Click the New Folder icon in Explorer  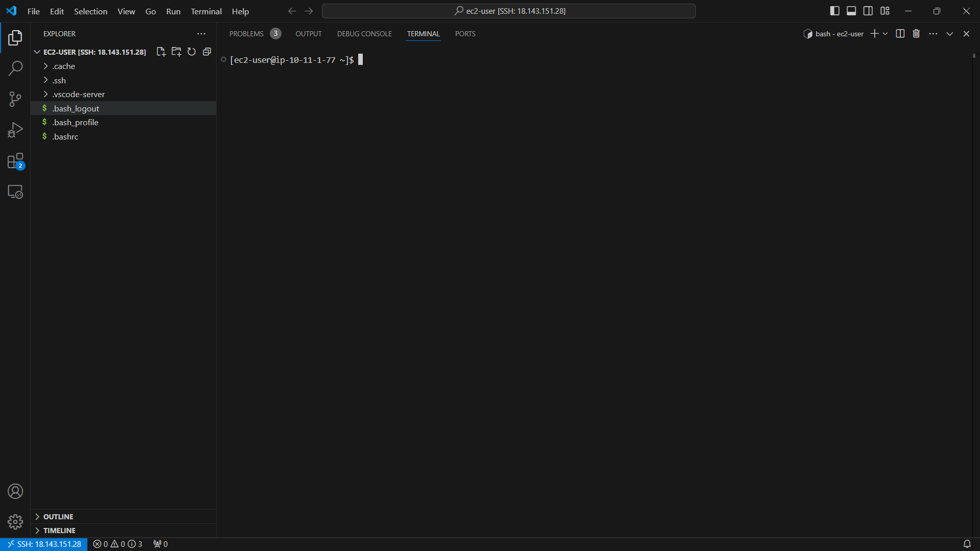pyautogui.click(x=176, y=52)
